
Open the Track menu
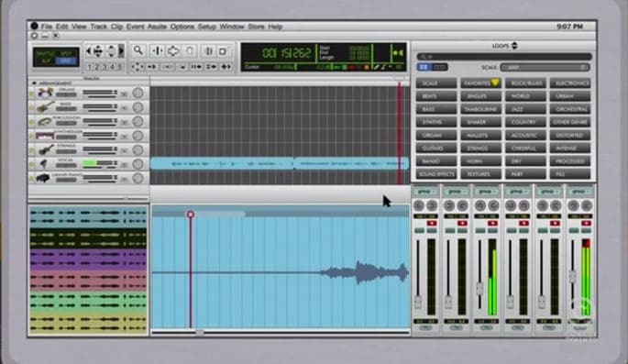point(98,27)
